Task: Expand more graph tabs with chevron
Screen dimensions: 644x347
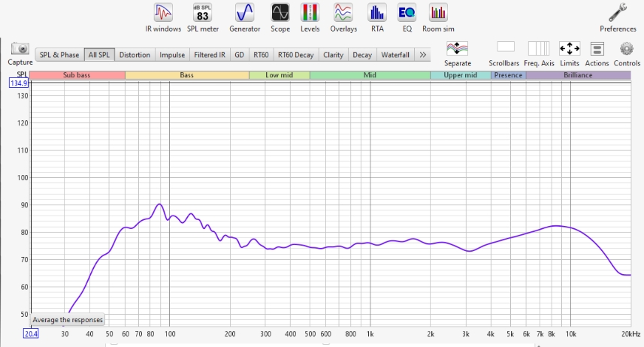Action: point(422,55)
